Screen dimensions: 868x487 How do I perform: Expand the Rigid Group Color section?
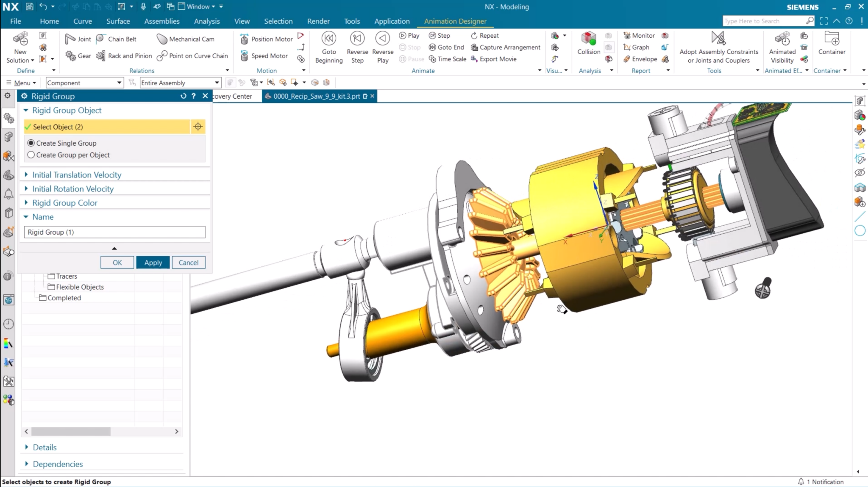click(x=64, y=203)
